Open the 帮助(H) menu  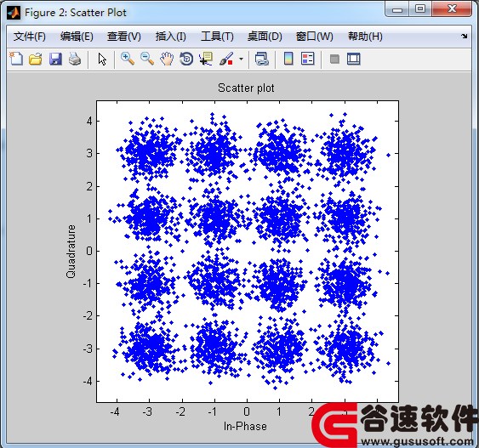point(365,37)
